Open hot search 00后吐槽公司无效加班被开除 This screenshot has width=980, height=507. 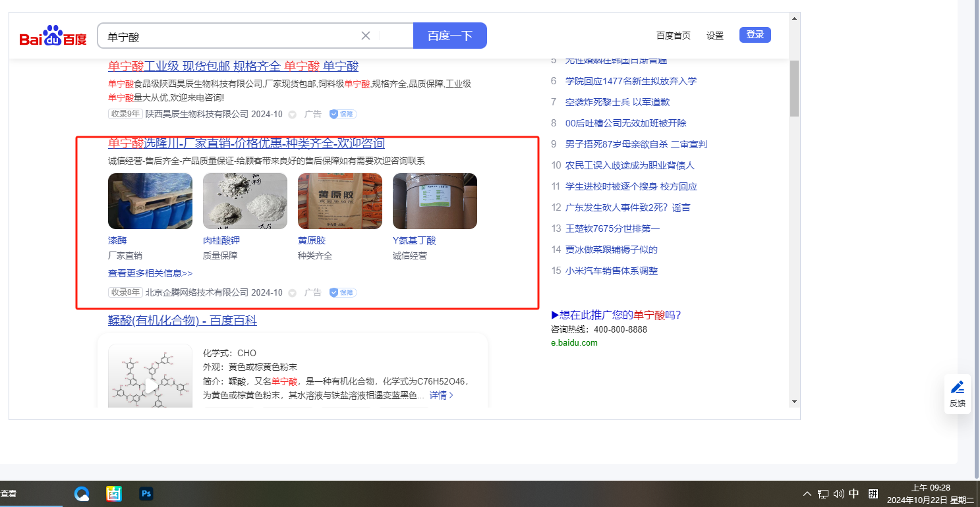pos(626,123)
